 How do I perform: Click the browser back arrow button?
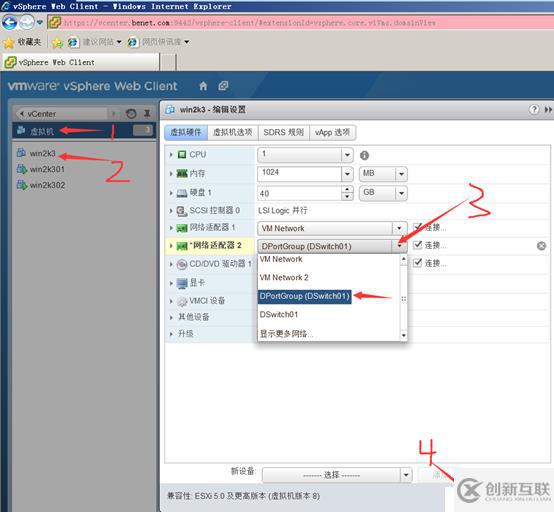pyautogui.click(x=9, y=23)
